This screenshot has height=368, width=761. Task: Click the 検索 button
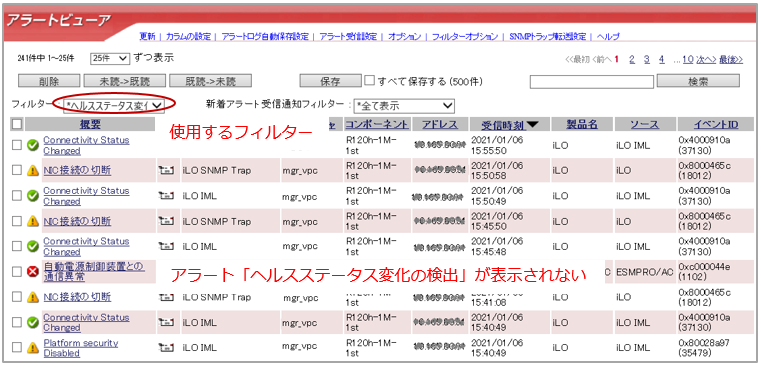[698, 81]
